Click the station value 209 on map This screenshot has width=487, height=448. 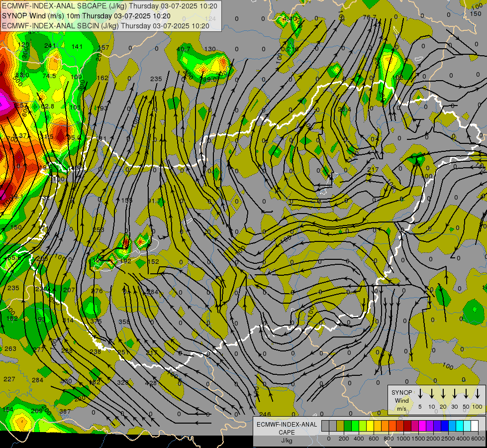pyautogui.click(x=37, y=411)
